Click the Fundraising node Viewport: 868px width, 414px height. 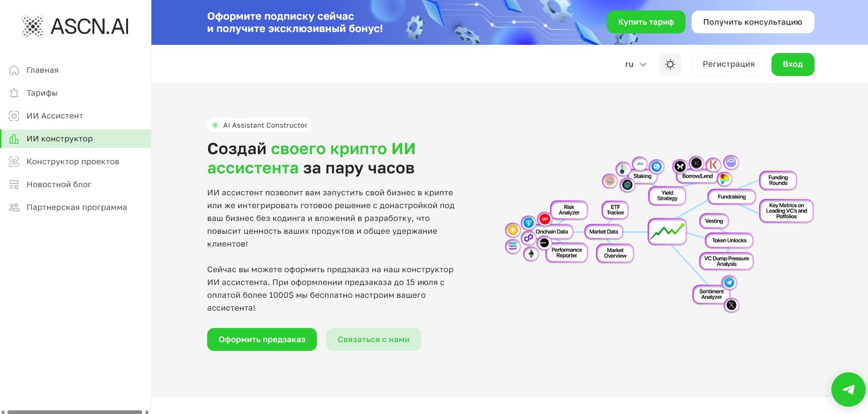tap(732, 197)
